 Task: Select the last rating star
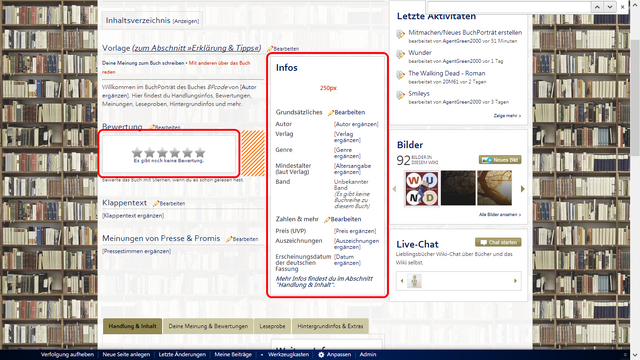coord(200,153)
